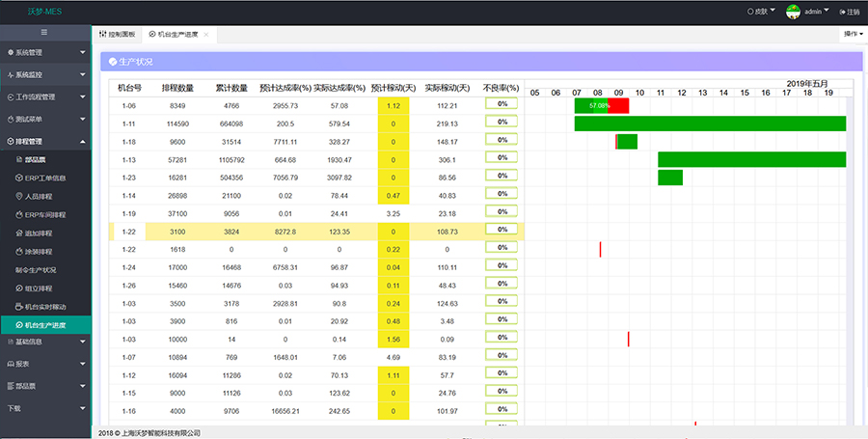Expand the 系统监控 menu
Viewport: 868px width, 439px height.
click(44, 74)
